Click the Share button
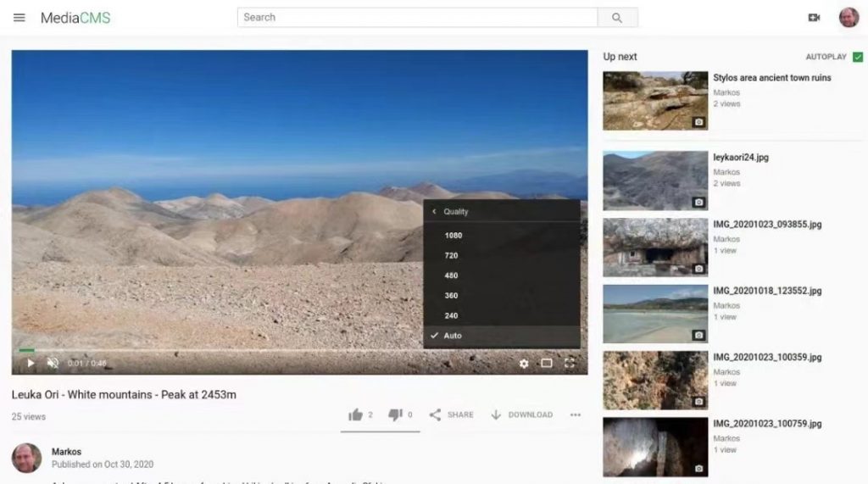This screenshot has height=484, width=868. (451, 414)
